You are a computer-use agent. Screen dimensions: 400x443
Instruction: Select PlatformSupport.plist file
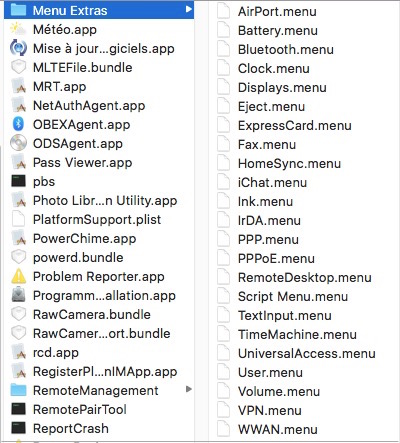(x=99, y=219)
